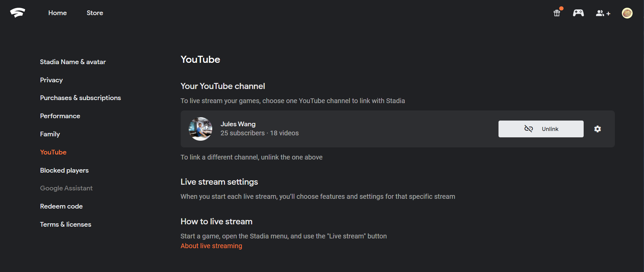Go to the Home tab

[x=57, y=13]
